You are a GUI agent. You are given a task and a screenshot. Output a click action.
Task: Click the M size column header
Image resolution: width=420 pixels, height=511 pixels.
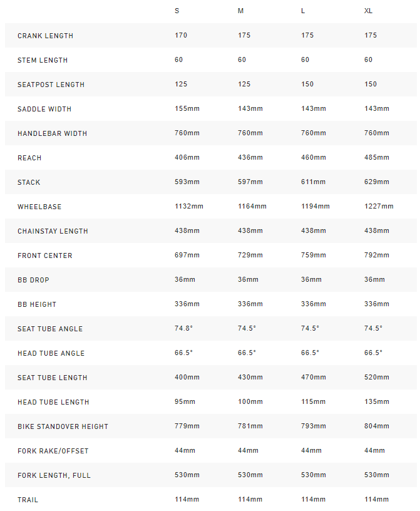[241, 11]
